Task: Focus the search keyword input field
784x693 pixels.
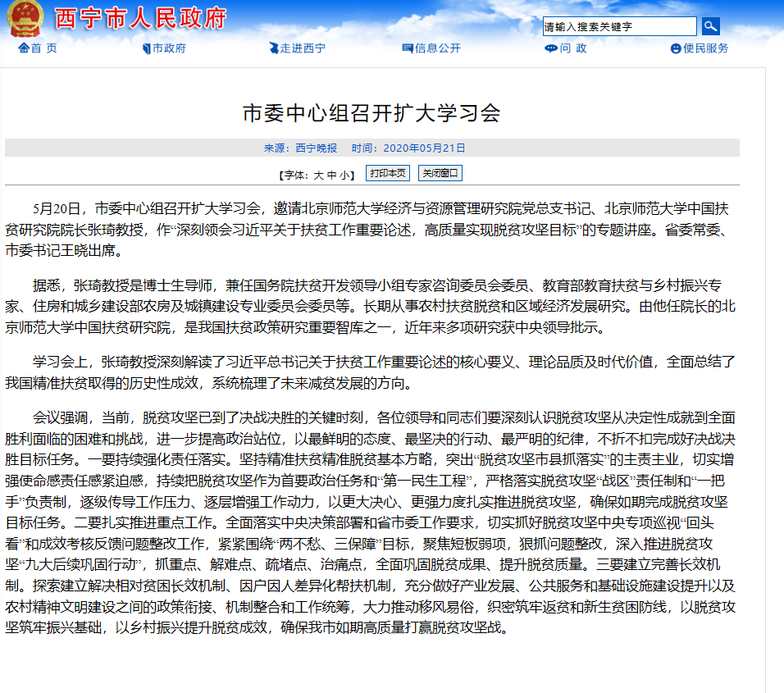Action: point(619,26)
